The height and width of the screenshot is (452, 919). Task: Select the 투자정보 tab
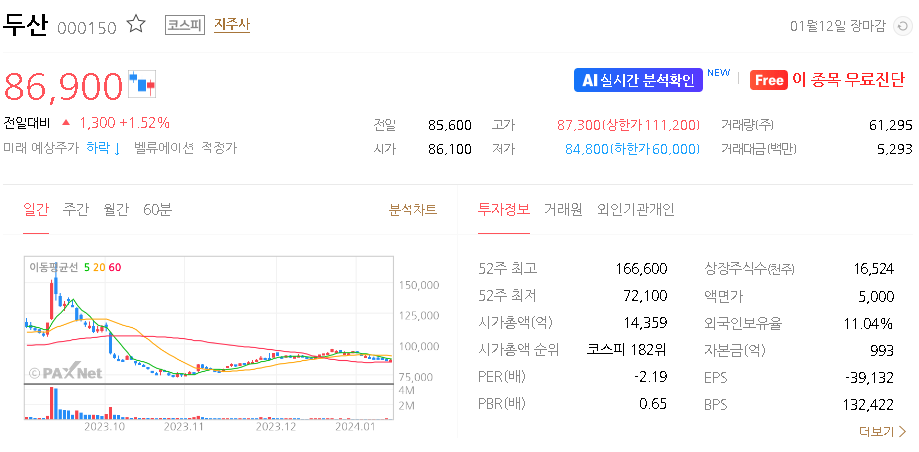tap(503, 210)
